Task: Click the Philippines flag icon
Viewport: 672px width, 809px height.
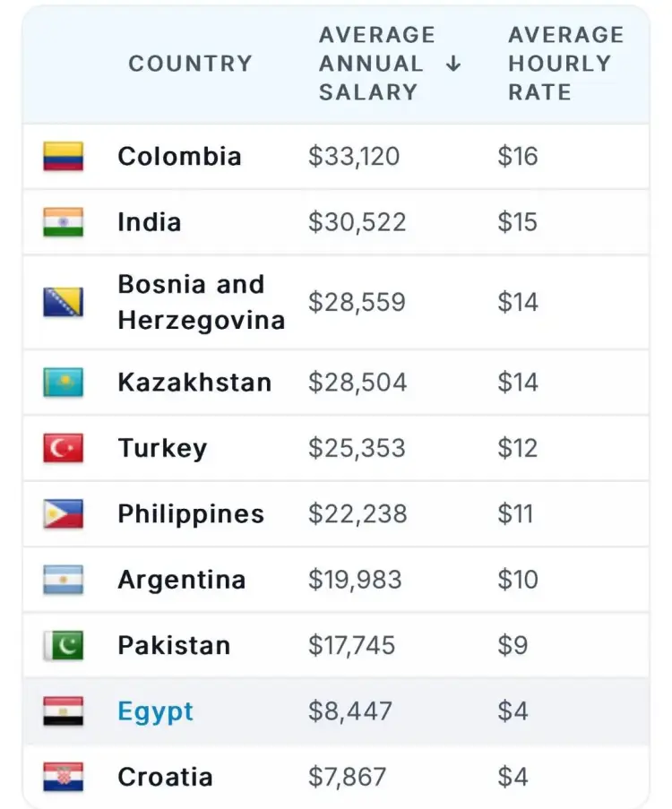Action: tap(63, 514)
